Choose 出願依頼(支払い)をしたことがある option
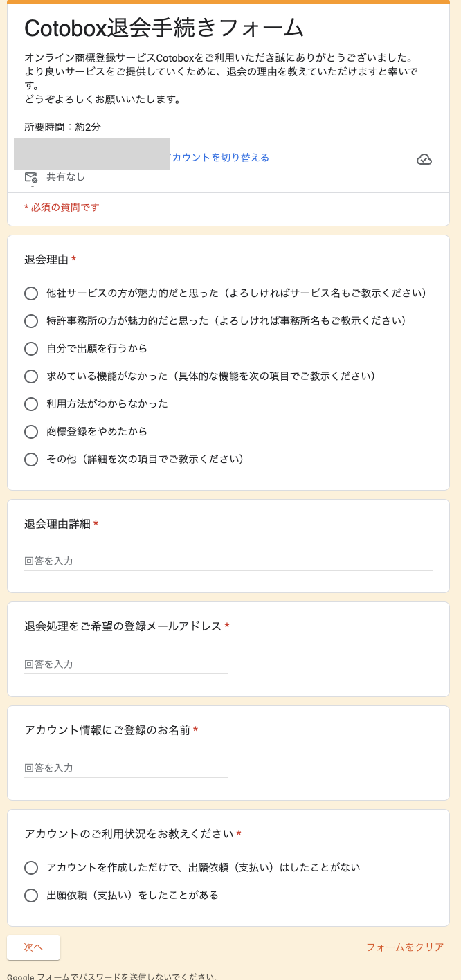Image resolution: width=461 pixels, height=980 pixels. [31, 896]
